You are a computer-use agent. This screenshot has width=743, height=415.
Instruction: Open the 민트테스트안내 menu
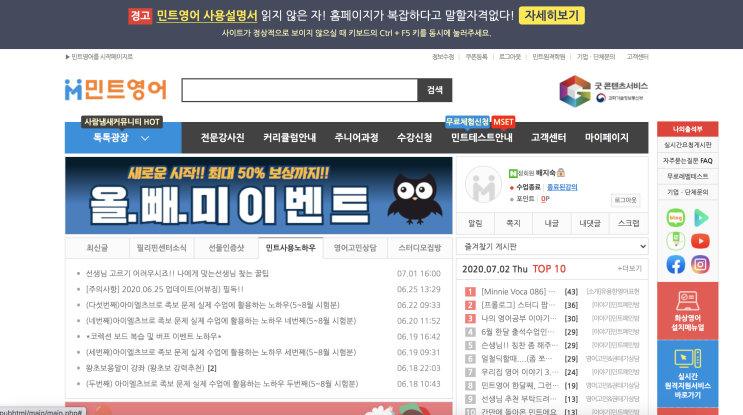click(x=481, y=138)
